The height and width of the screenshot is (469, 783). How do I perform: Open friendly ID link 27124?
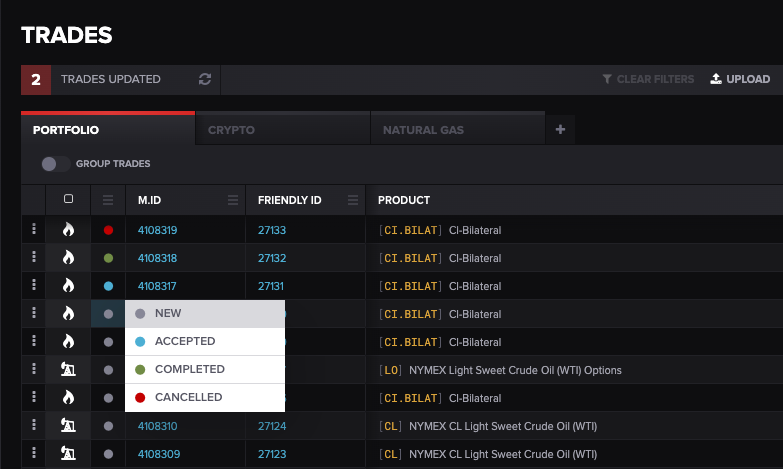272,426
